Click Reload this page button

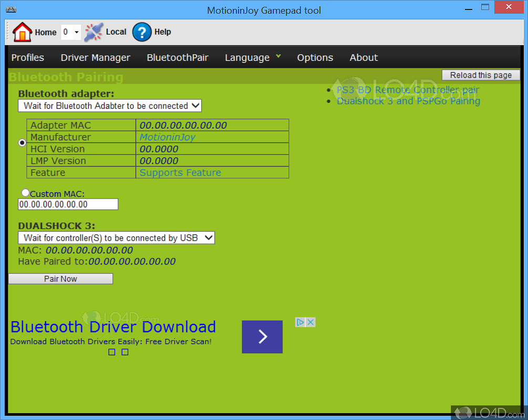[x=481, y=75]
